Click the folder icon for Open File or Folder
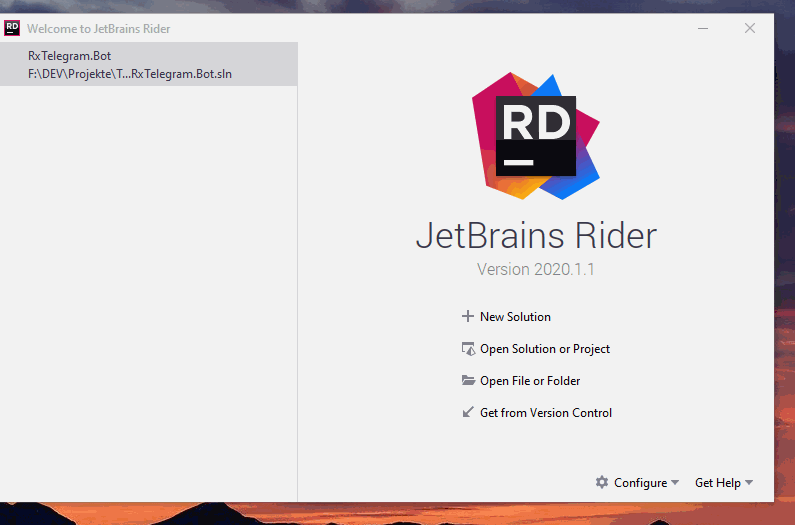This screenshot has height=525, width=795. [x=468, y=380]
